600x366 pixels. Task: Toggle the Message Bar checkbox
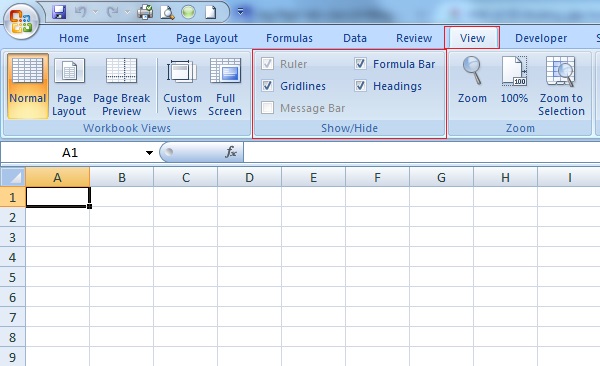(x=267, y=108)
